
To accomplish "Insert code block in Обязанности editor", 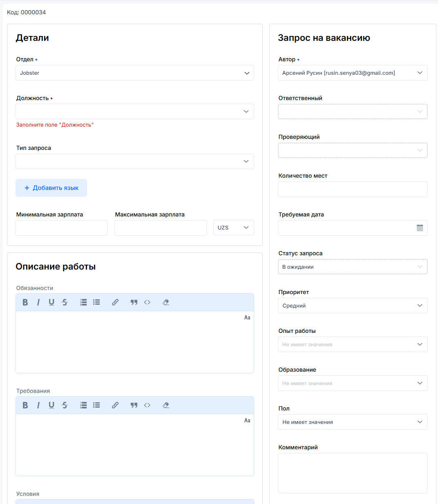I will [147, 302].
